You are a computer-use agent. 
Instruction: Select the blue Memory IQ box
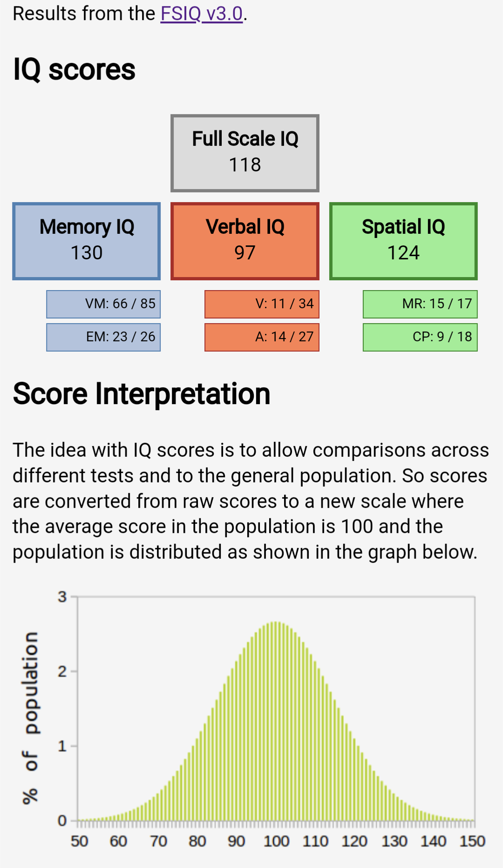87,241
